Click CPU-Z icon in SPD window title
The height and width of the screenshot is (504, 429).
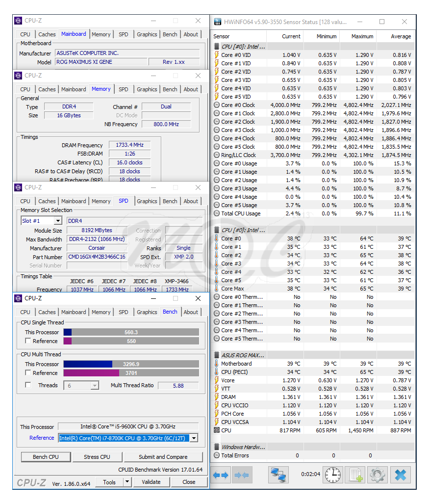[x=18, y=187]
